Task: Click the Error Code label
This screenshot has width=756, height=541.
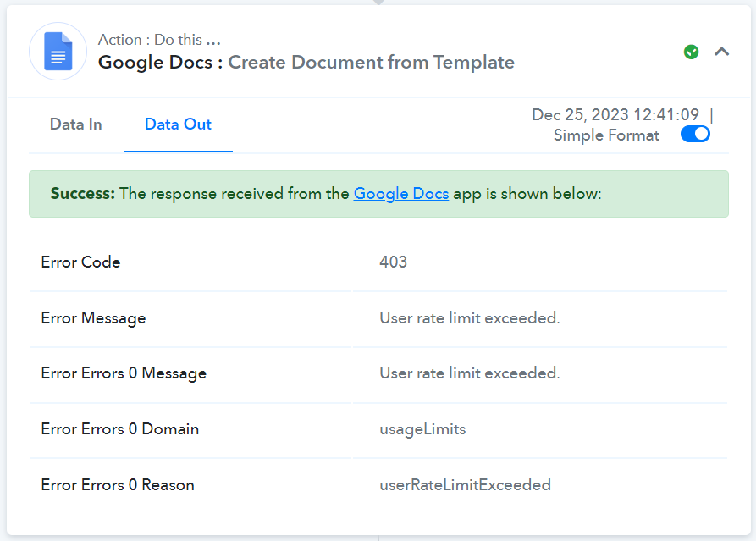Action: 80,262
